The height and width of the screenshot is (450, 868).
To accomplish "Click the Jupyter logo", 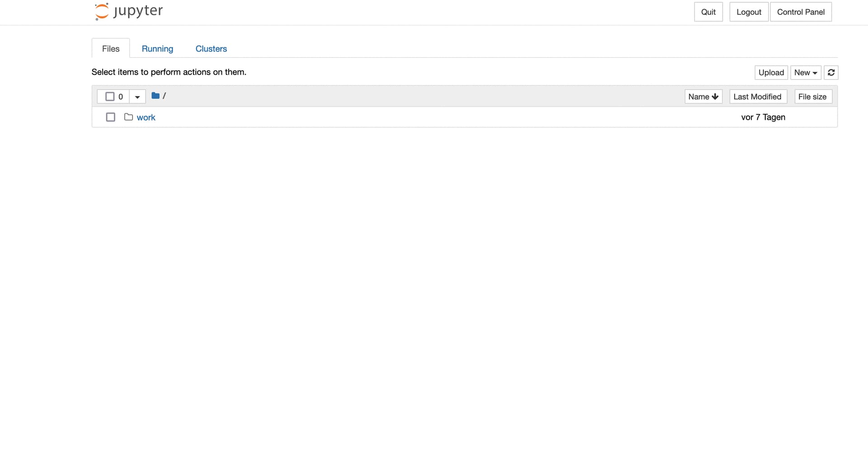I will tap(129, 11).
